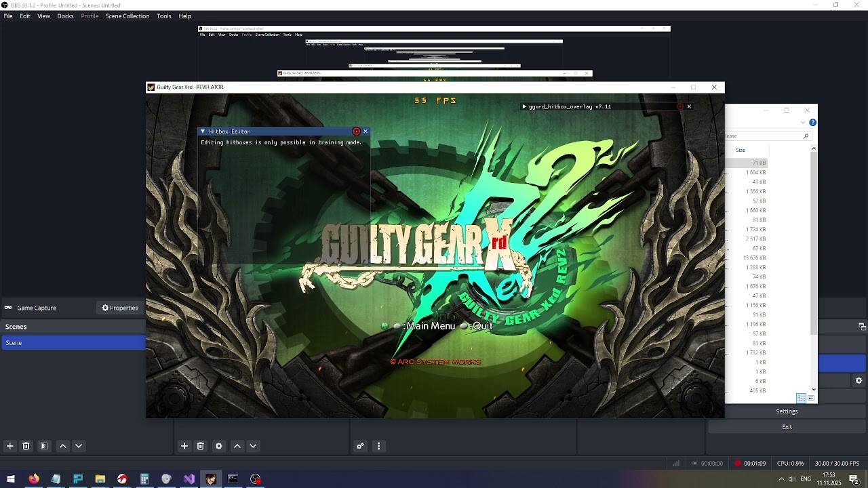Move source up with arrow icon
Image resolution: width=868 pixels, height=488 pixels.
(237, 446)
